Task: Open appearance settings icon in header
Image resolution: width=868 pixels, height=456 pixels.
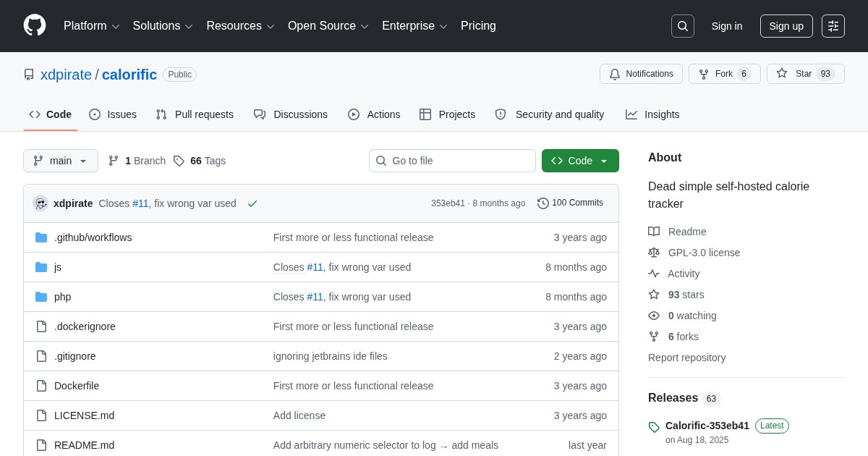Action: click(833, 26)
